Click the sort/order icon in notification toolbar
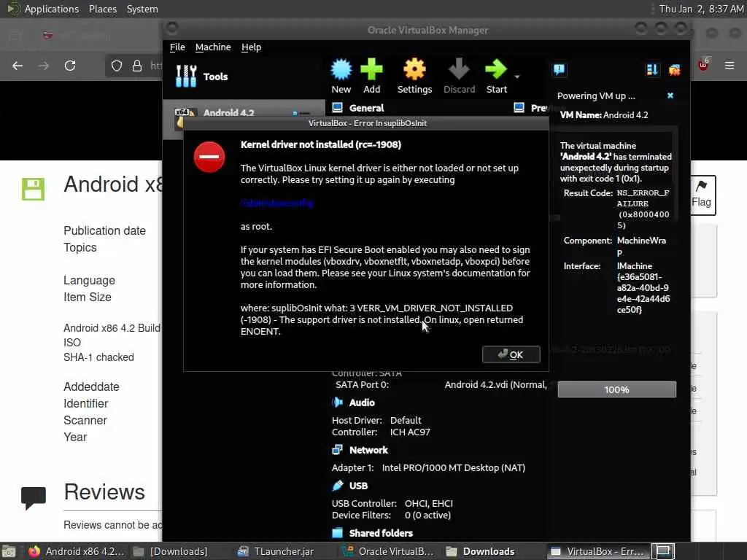 652,70
